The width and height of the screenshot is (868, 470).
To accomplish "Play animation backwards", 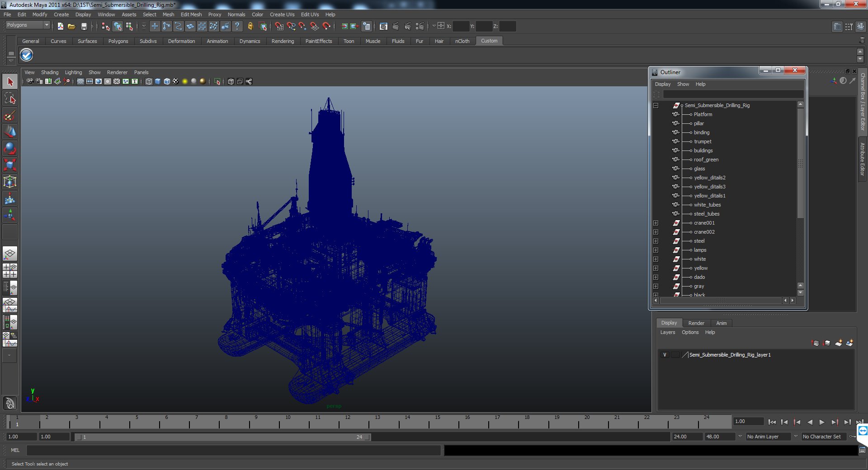I will (810, 422).
